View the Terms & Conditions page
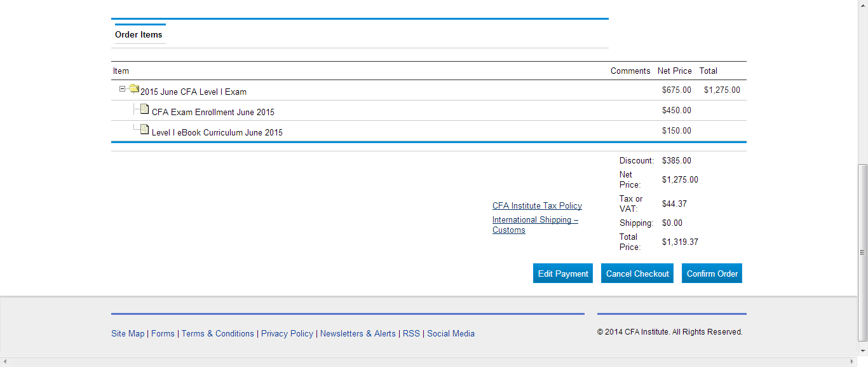868x367 pixels. pos(217,333)
